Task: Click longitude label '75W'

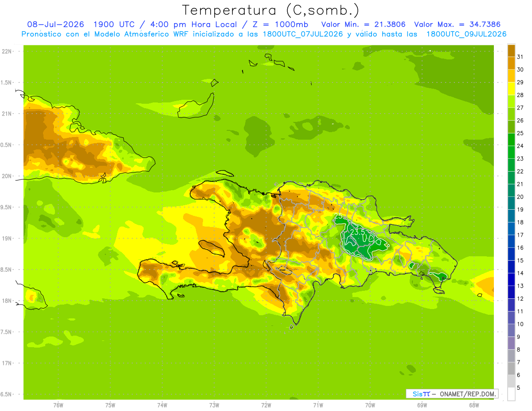Action: (x=110, y=405)
